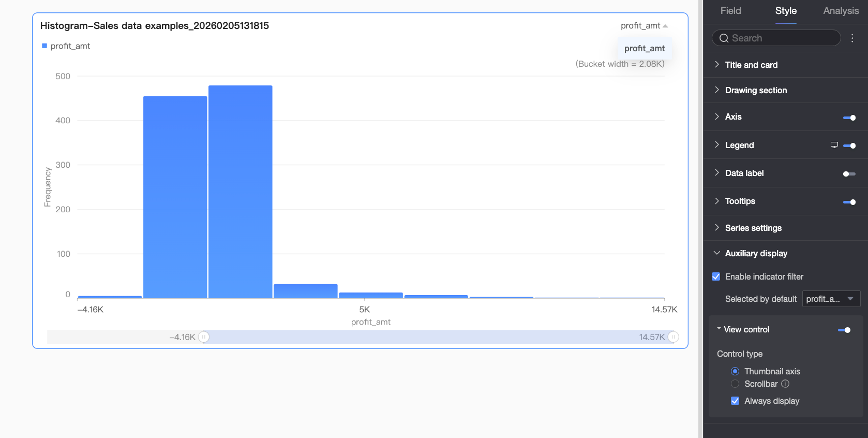This screenshot has height=438, width=868.
Task: Click the three-dot more options icon
Action: pyautogui.click(x=852, y=38)
